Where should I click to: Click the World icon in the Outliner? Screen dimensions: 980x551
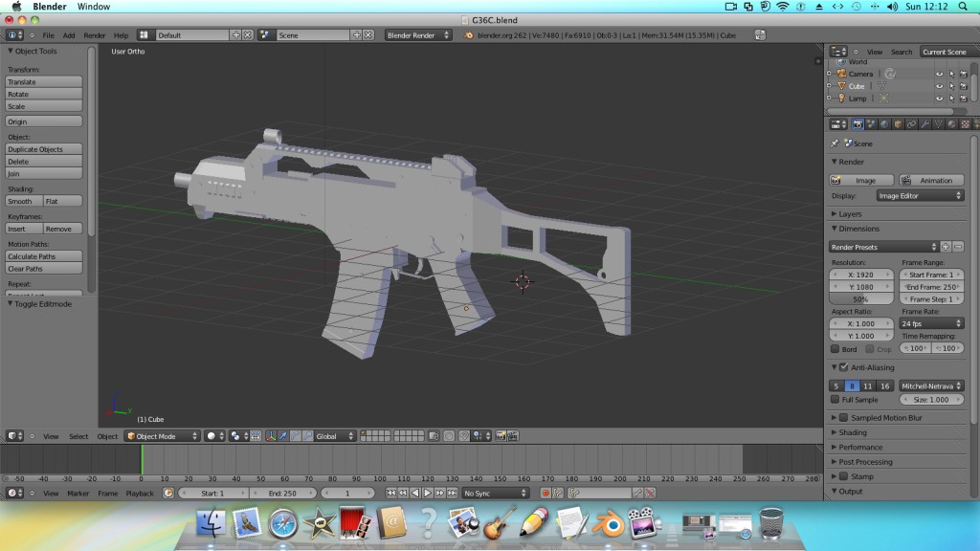pyautogui.click(x=842, y=62)
